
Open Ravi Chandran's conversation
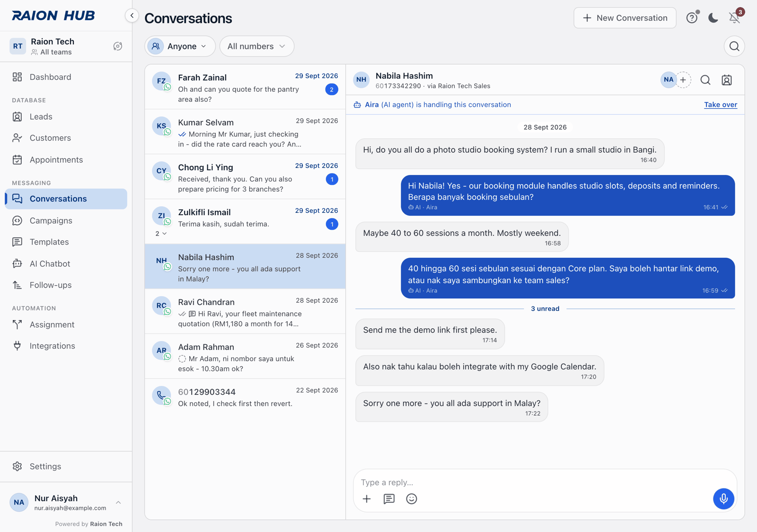click(x=245, y=312)
